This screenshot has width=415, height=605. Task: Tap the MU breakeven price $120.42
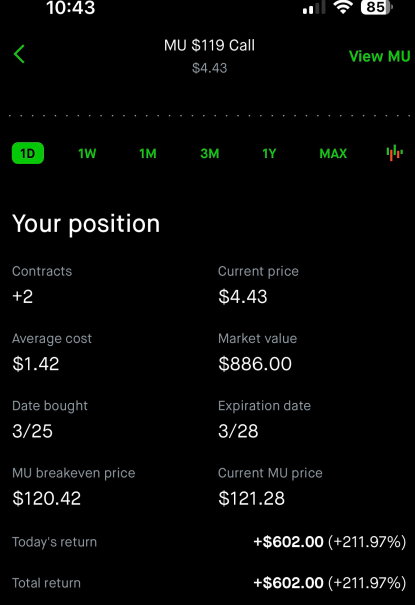[x=47, y=498]
